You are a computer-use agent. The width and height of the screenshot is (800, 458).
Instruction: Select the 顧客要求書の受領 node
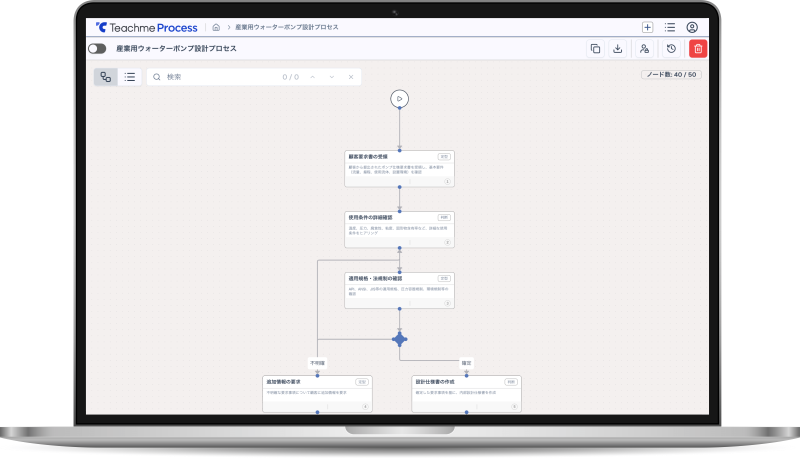[x=399, y=168]
